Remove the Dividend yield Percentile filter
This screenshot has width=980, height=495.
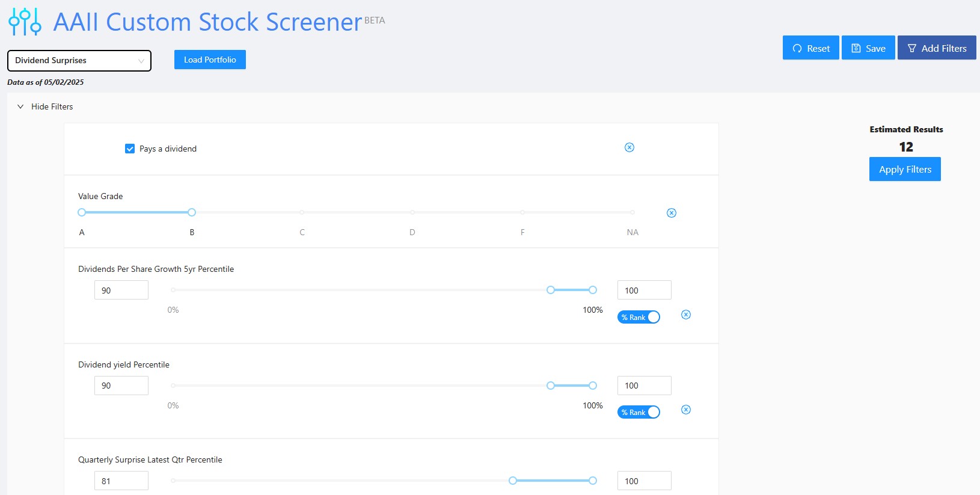pos(686,410)
